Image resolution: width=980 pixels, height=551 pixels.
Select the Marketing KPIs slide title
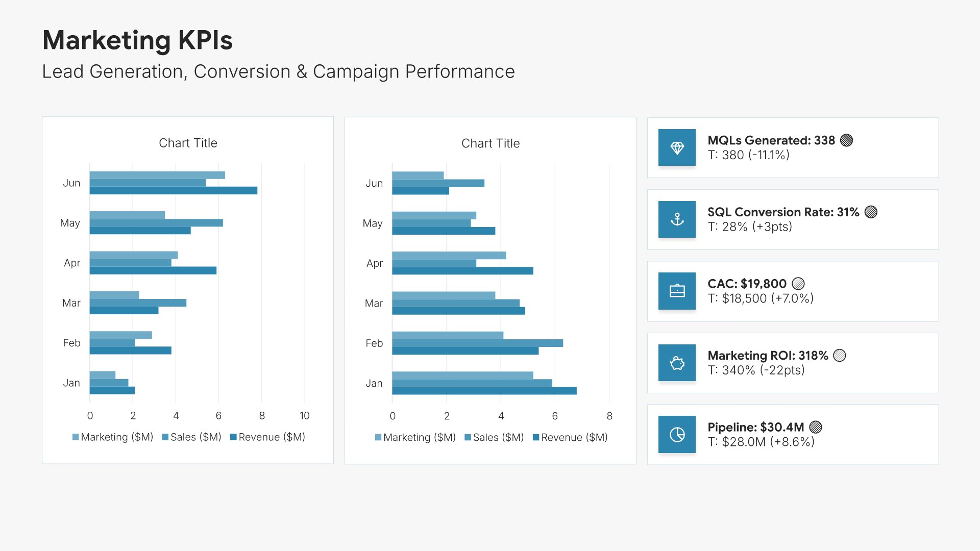(137, 40)
